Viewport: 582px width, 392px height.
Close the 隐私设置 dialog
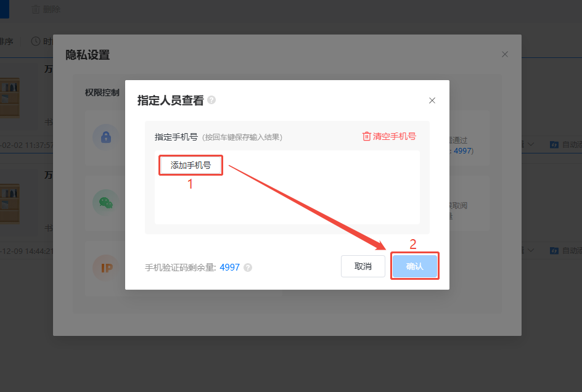click(505, 54)
